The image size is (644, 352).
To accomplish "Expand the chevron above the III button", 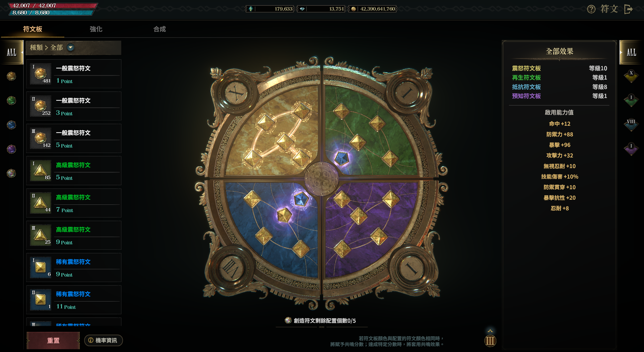I will [490, 331].
